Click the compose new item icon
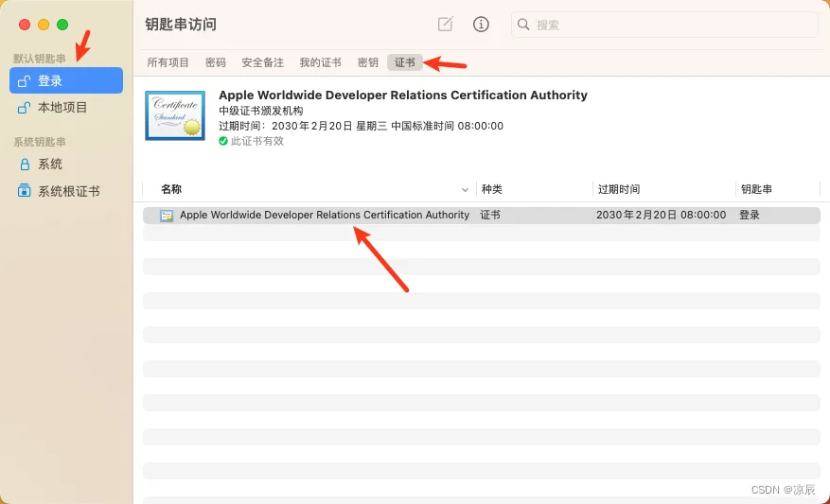This screenshot has height=504, width=830. point(446,24)
